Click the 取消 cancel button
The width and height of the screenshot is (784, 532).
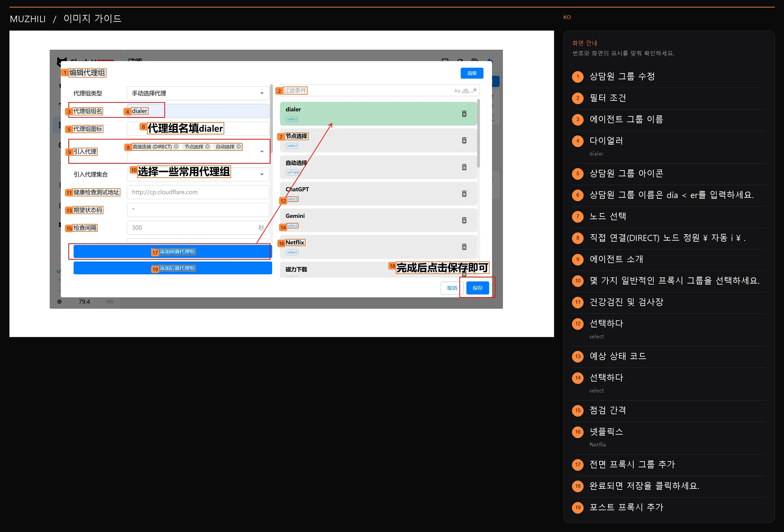(x=452, y=288)
